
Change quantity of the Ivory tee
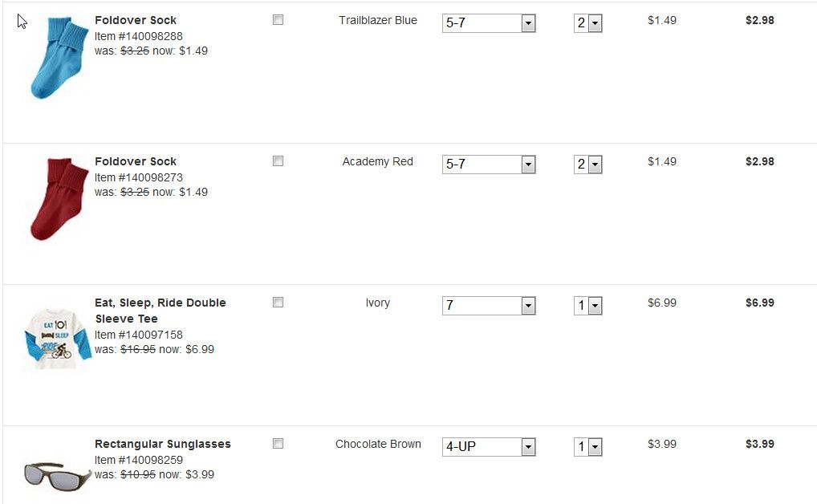click(588, 306)
